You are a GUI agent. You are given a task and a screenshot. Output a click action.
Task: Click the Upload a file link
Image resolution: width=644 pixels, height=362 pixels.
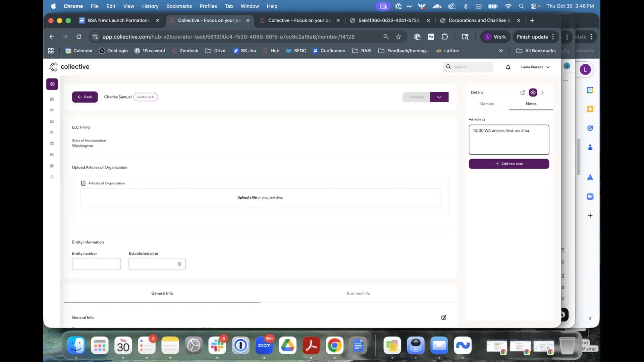click(247, 198)
